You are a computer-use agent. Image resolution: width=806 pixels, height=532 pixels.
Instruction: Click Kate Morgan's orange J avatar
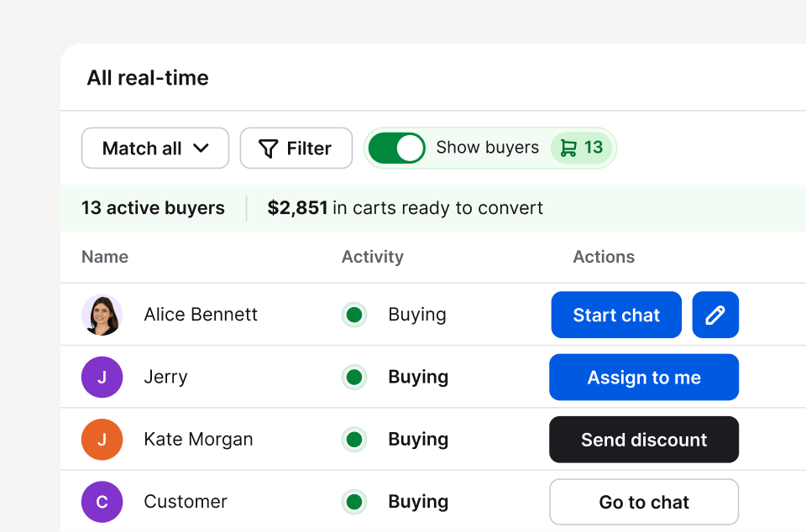[x=102, y=439]
